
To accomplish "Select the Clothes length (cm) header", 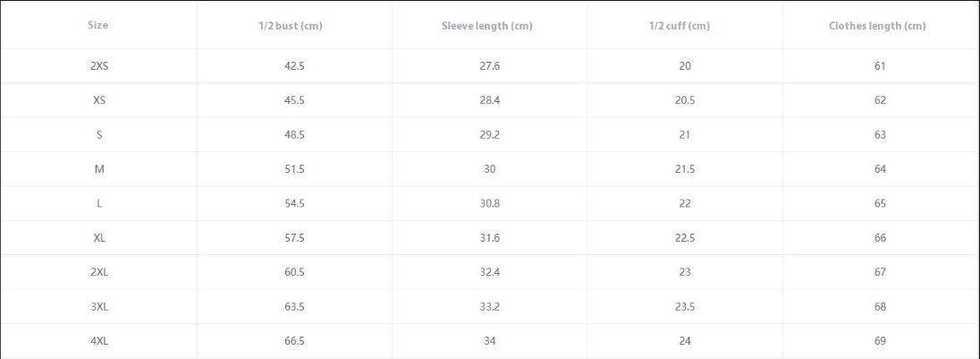I will coord(877,26).
